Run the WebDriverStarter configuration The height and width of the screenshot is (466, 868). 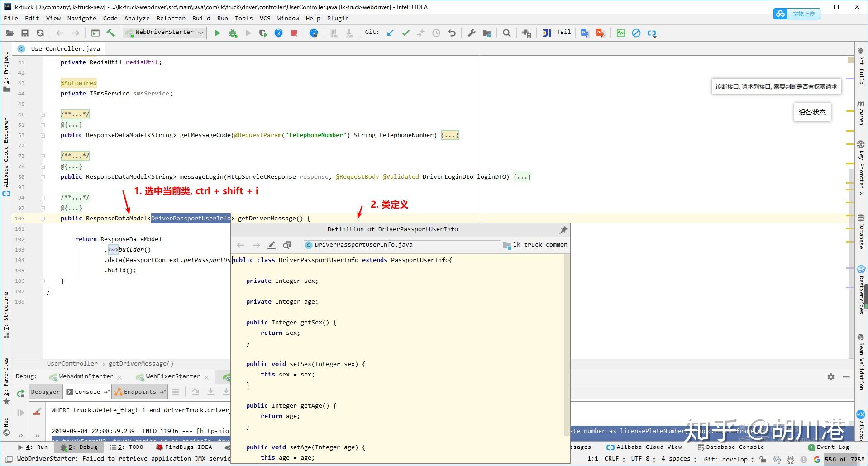218,33
